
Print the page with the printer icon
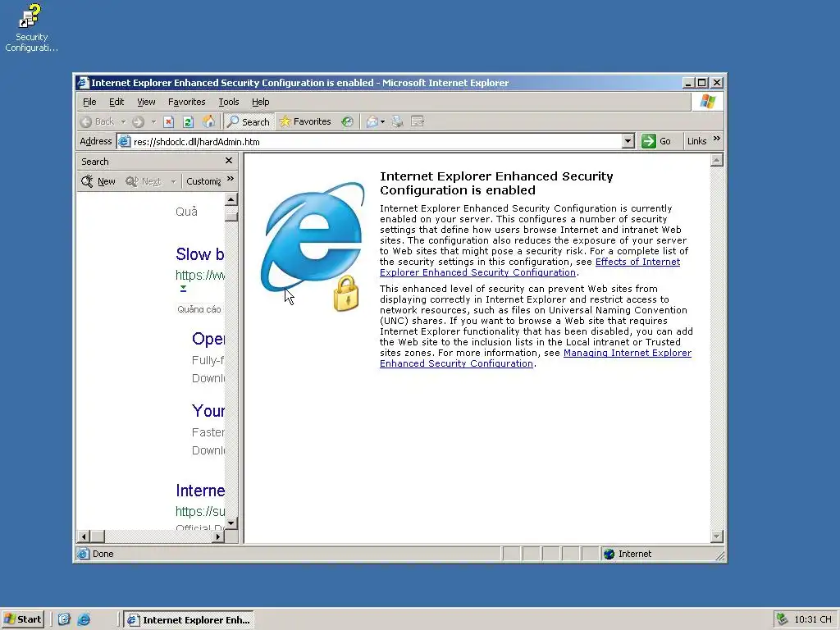pos(397,121)
